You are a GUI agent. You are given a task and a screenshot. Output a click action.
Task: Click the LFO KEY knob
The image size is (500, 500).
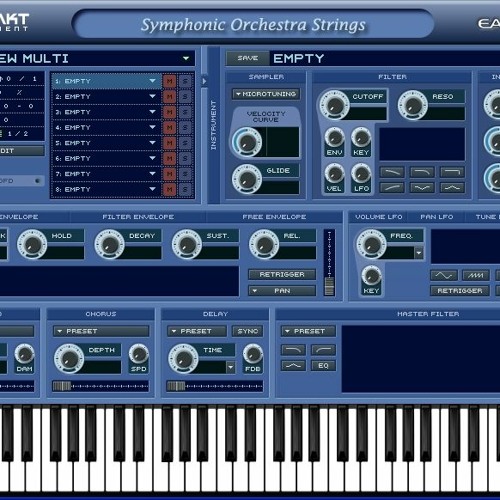pos(371,276)
